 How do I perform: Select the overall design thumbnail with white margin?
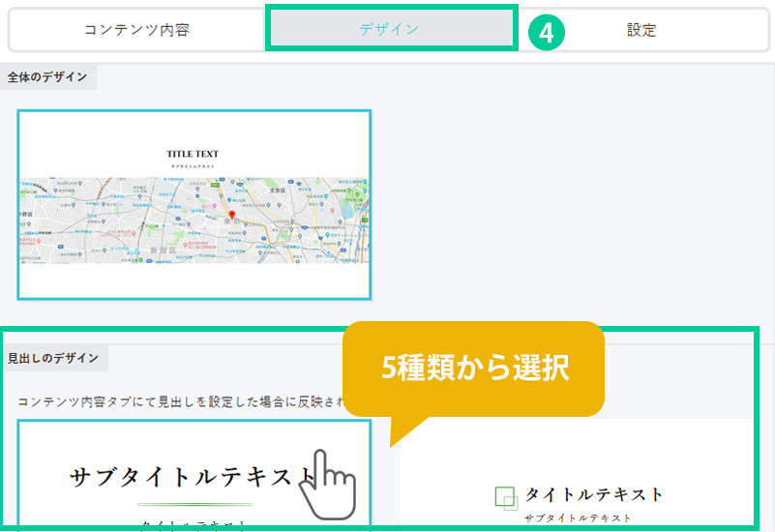pyautogui.click(x=194, y=204)
